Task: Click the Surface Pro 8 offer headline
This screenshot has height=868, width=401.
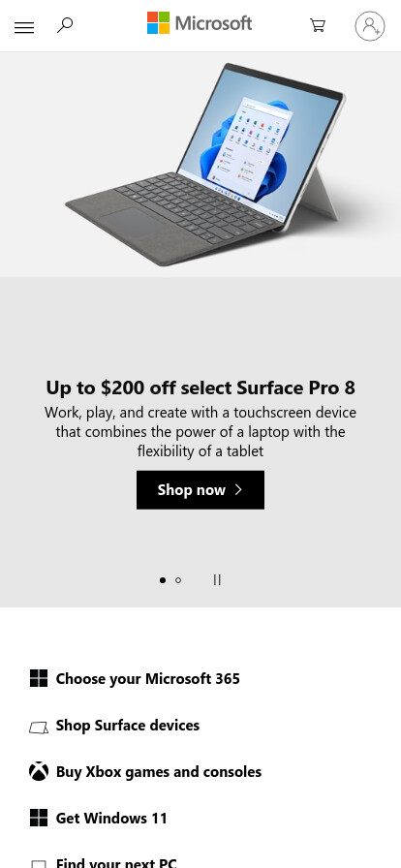Action: [x=200, y=387]
